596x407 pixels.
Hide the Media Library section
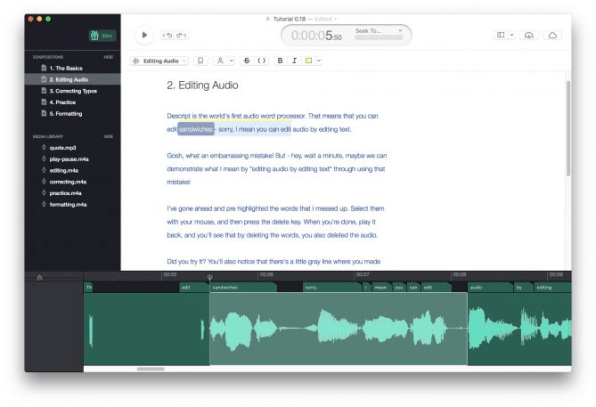click(108, 136)
